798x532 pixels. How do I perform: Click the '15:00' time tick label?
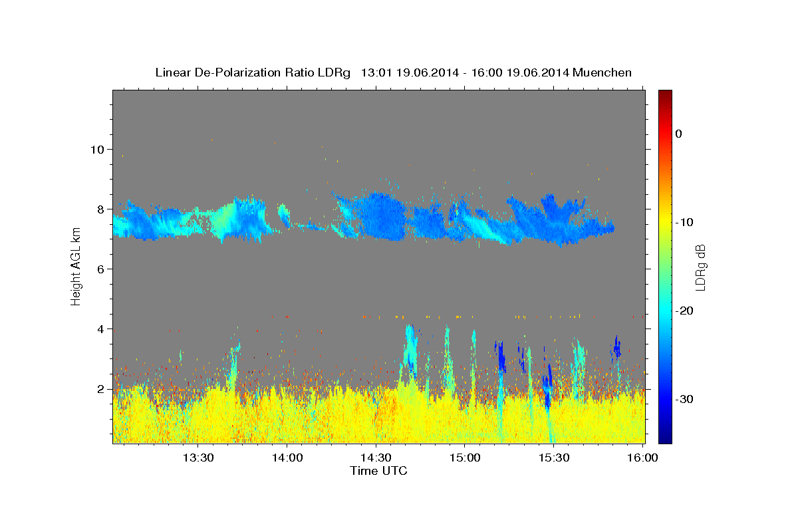click(x=465, y=458)
